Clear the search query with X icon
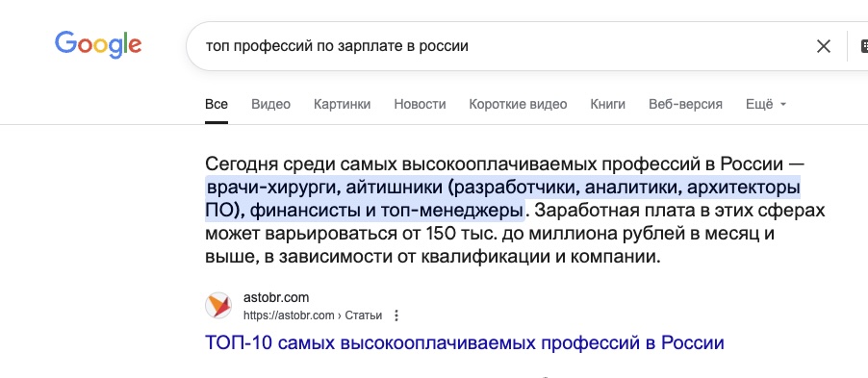868x378 pixels. [x=823, y=46]
